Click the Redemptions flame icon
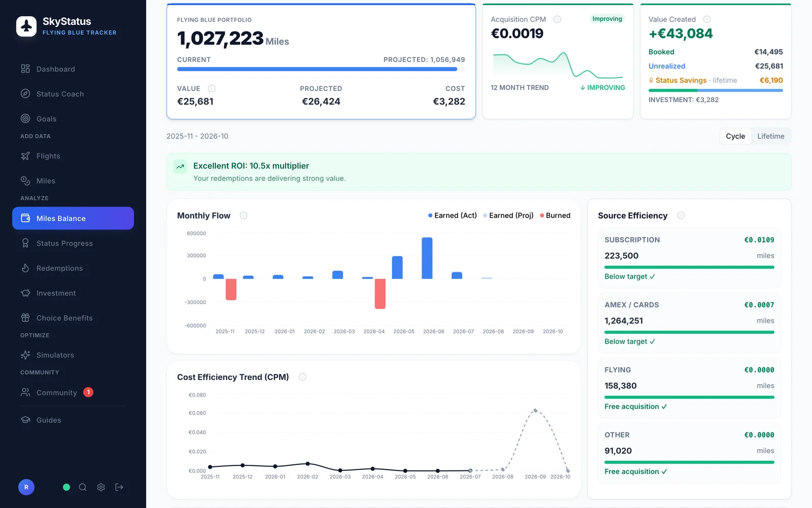This screenshot has width=812, height=508. pos(25,268)
